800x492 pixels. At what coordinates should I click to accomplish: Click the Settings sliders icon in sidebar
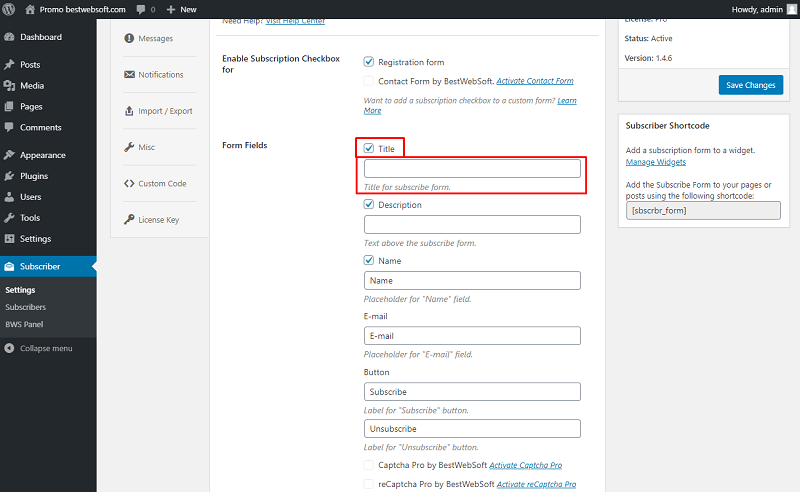coord(9,238)
